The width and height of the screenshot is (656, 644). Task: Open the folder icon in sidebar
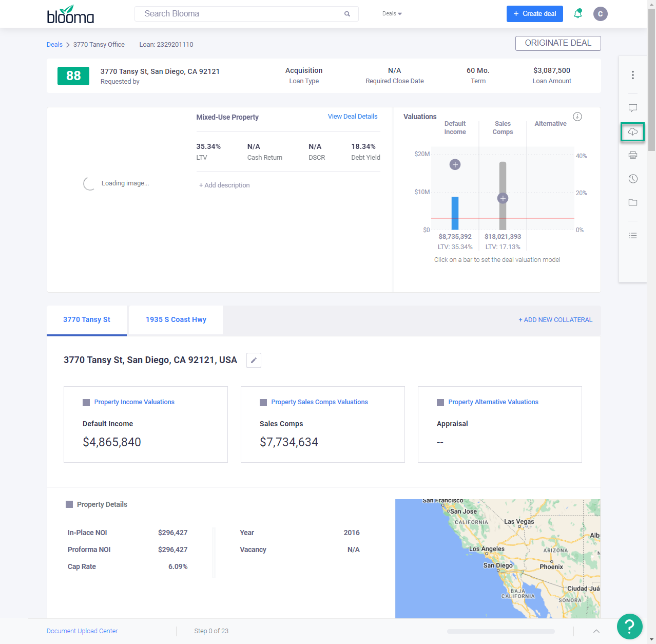(633, 202)
